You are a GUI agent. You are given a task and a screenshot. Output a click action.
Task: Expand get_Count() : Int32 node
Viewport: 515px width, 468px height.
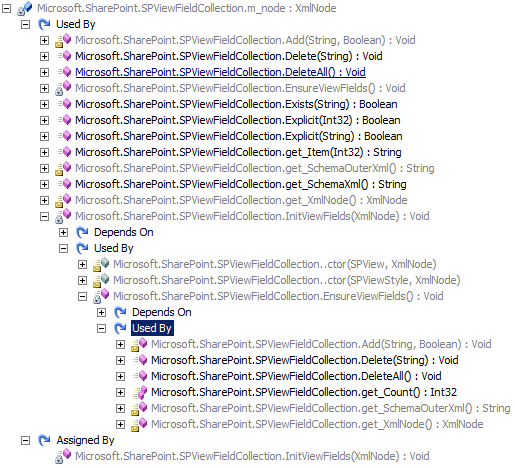120,392
